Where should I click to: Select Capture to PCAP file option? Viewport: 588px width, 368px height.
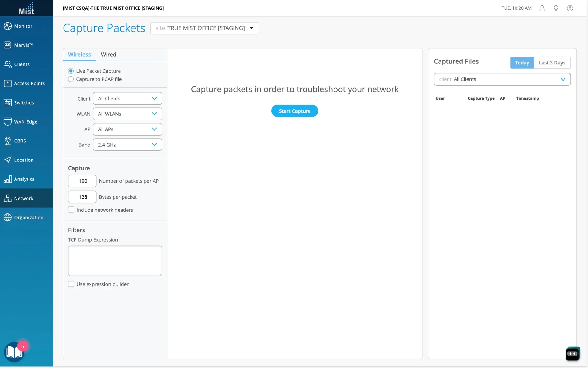(x=71, y=79)
